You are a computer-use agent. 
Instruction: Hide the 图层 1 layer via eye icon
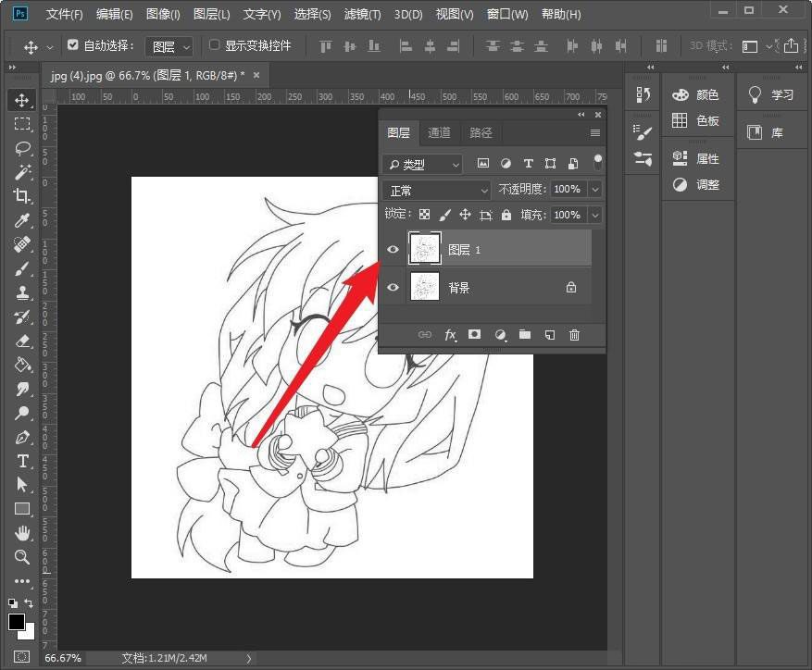[394, 250]
